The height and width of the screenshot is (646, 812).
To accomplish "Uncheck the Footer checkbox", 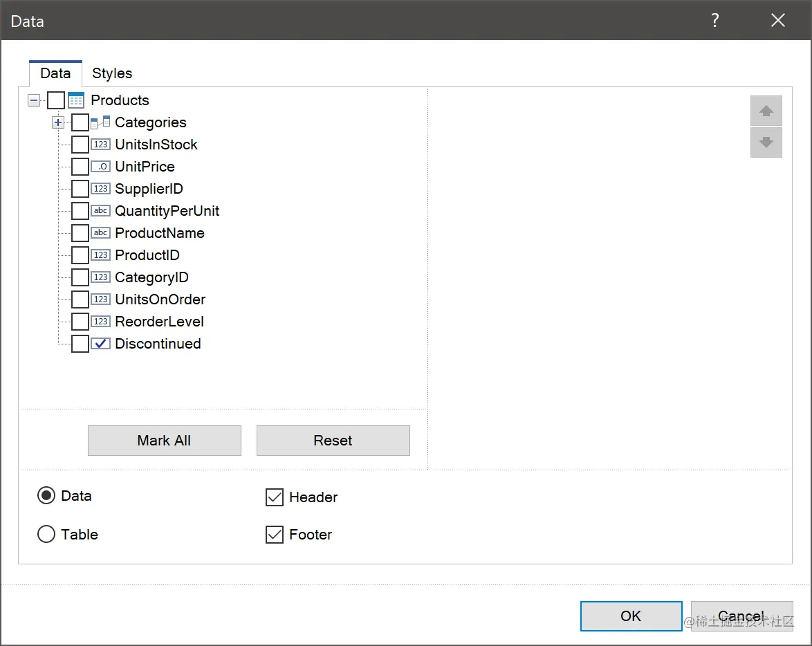I will (x=275, y=535).
